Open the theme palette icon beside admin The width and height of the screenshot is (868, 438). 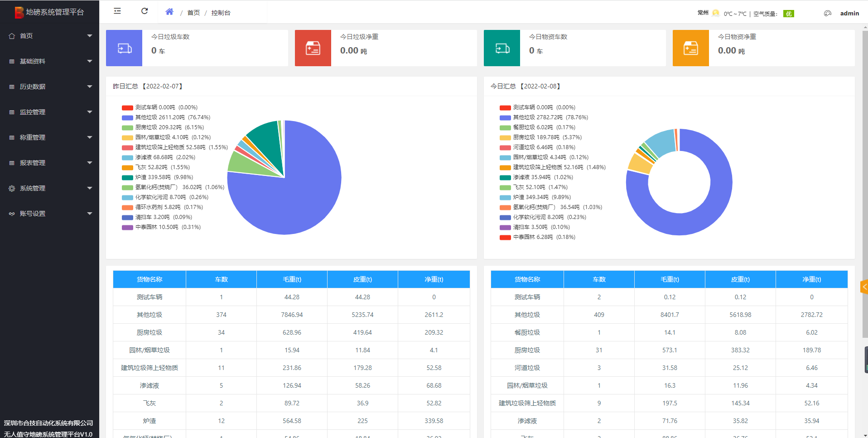828,13
